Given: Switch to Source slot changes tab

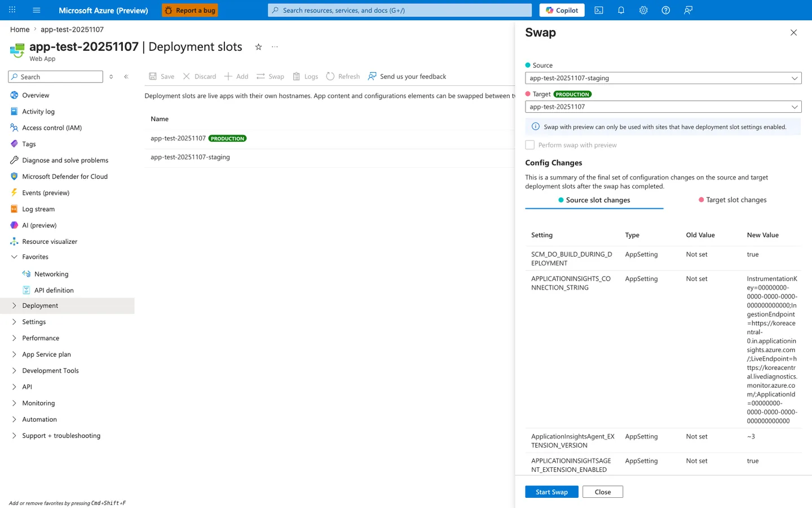Looking at the screenshot, I should click(x=594, y=200).
